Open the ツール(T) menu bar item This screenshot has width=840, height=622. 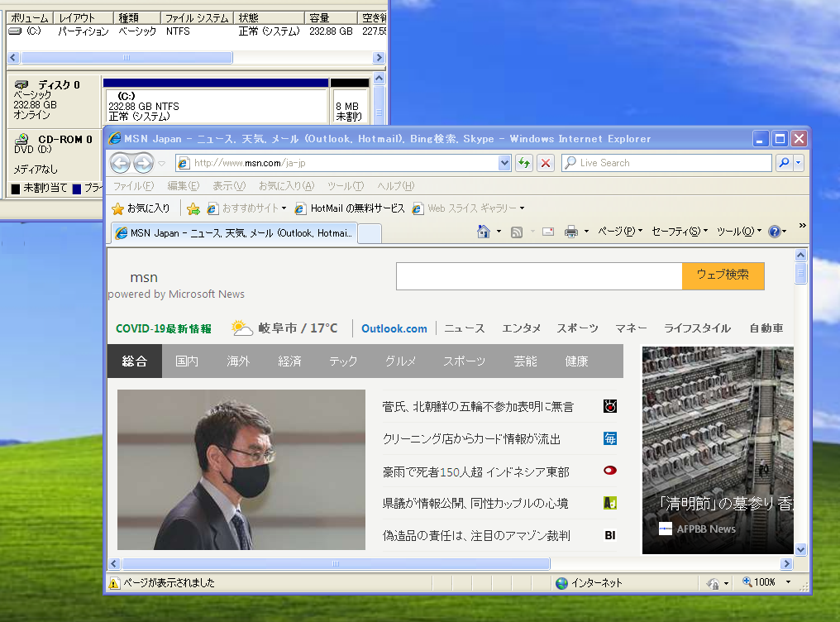point(346,186)
